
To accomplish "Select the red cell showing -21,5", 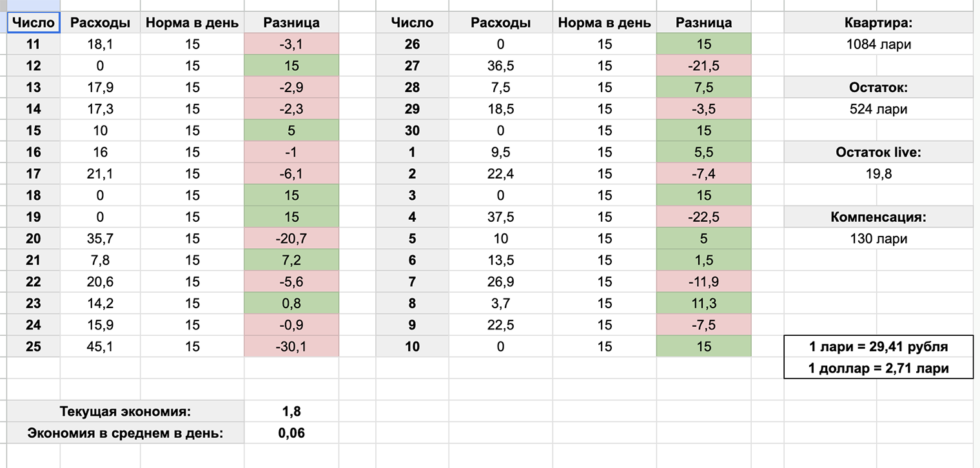I will [703, 66].
